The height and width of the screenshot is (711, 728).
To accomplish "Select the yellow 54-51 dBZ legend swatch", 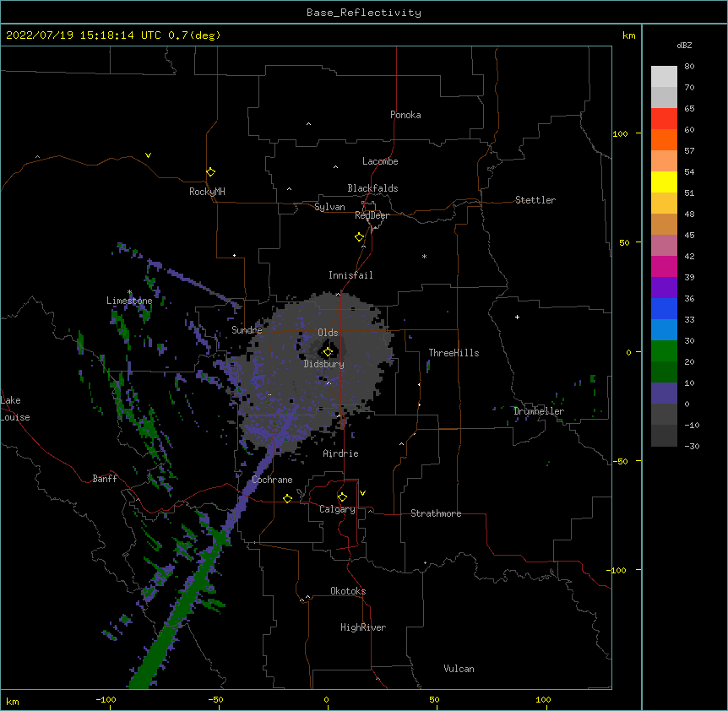I will point(664,182).
